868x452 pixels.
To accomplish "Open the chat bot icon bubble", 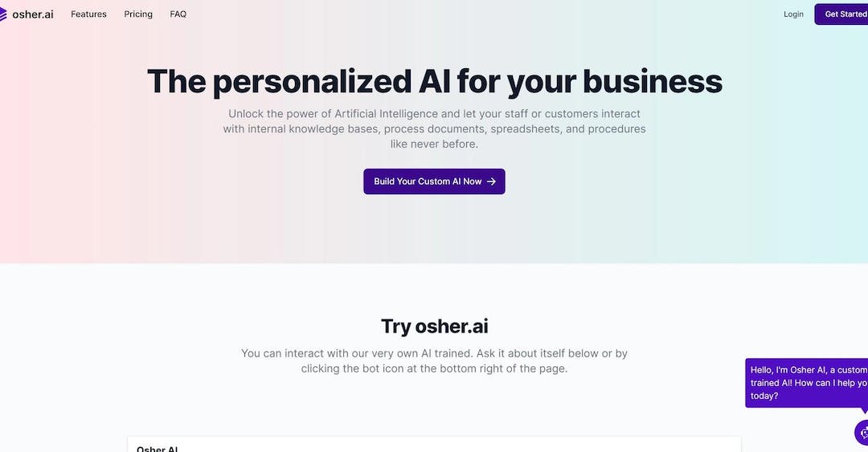I will pyautogui.click(x=862, y=433).
